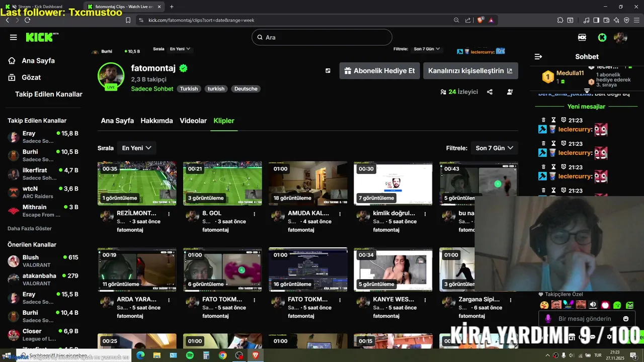Click the Sadece Sohbet category link
The width and height of the screenshot is (644, 362).
coord(152,88)
